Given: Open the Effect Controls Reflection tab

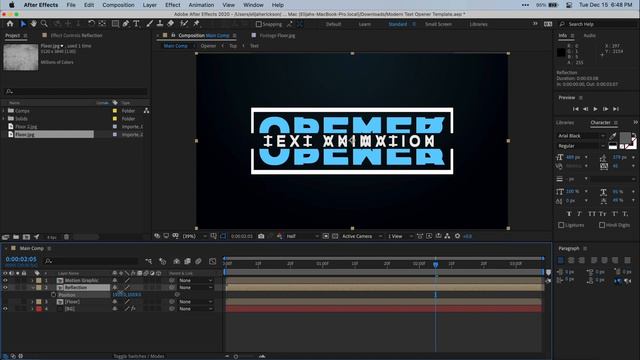Looking at the screenshot, I should (76, 36).
